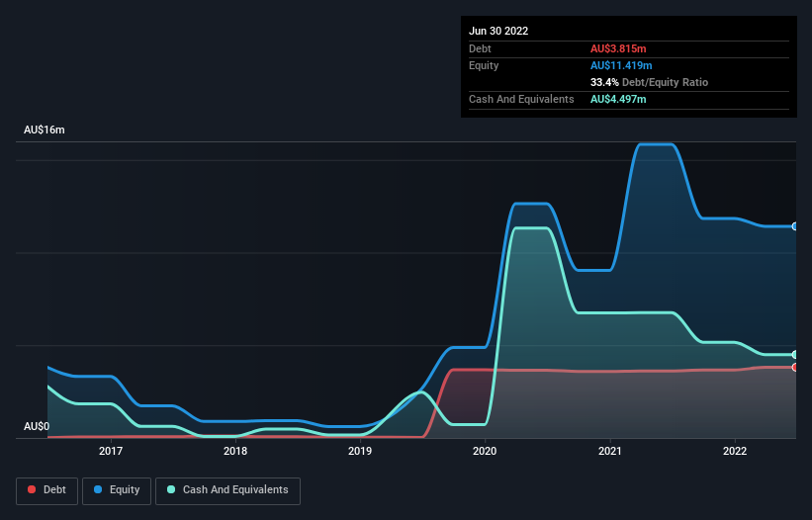Click the 2017 x-axis label

point(111,451)
